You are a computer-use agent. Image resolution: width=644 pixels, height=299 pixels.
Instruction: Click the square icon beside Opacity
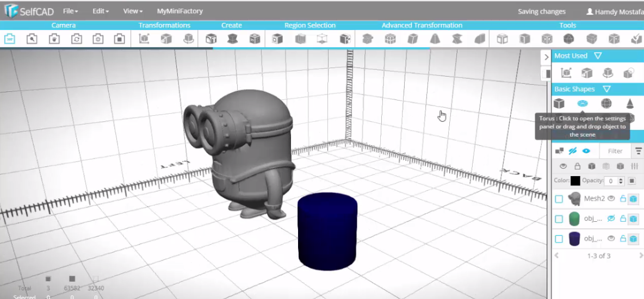tap(632, 180)
